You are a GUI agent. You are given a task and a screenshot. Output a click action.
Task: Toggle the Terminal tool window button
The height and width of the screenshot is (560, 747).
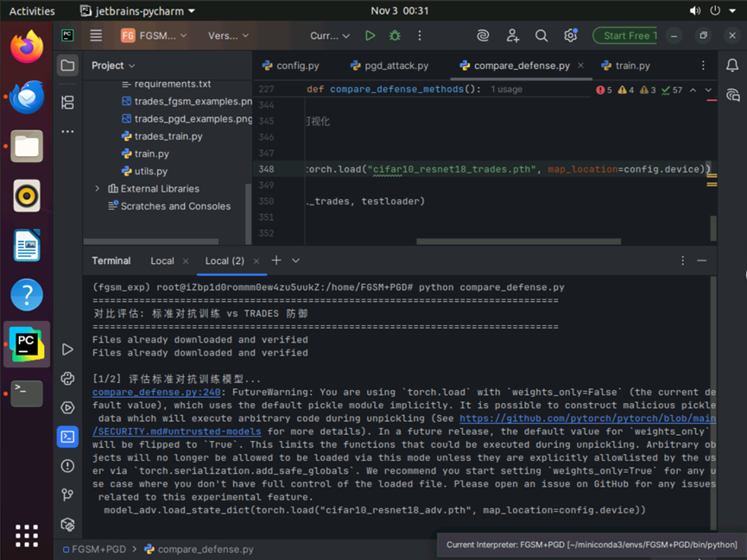[67, 437]
